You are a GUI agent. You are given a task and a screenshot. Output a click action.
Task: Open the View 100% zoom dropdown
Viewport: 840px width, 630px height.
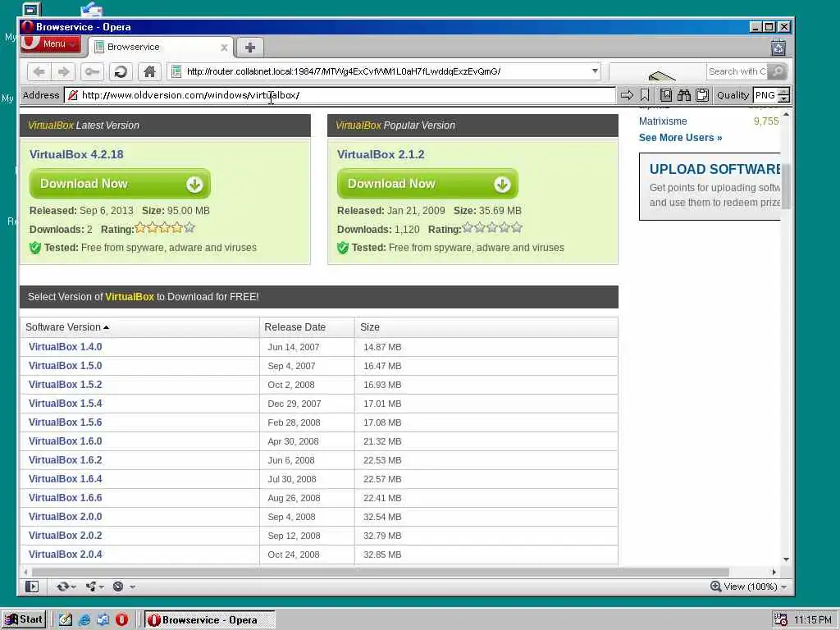point(784,587)
